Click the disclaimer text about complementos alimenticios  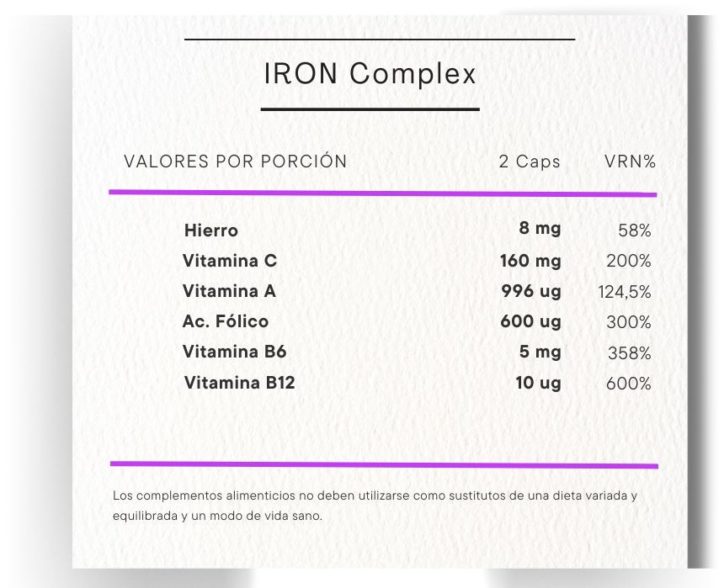pyautogui.click(x=375, y=505)
